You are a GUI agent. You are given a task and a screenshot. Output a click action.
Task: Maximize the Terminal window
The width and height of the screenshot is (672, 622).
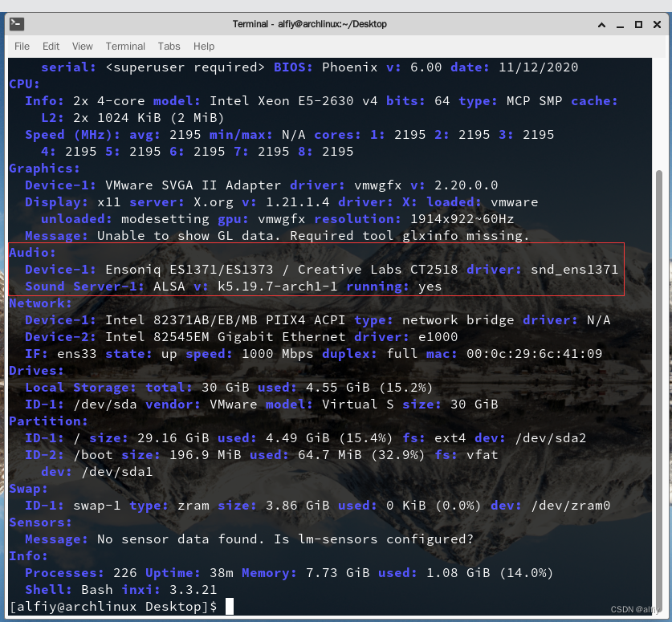coord(640,24)
